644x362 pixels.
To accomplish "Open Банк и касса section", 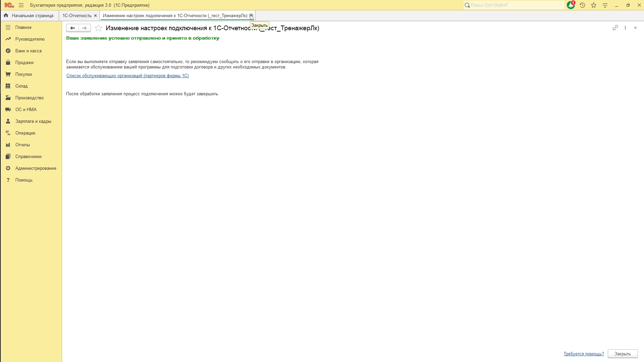I will pos(31,51).
